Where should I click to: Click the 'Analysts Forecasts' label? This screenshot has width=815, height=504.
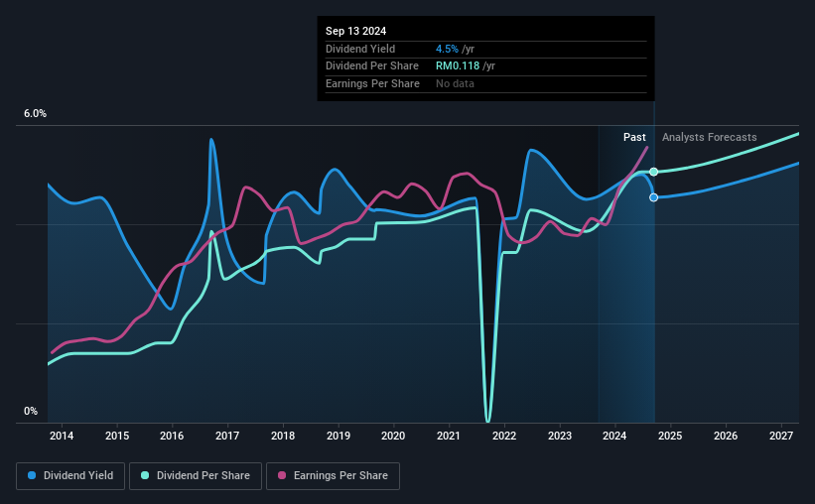[x=710, y=137]
